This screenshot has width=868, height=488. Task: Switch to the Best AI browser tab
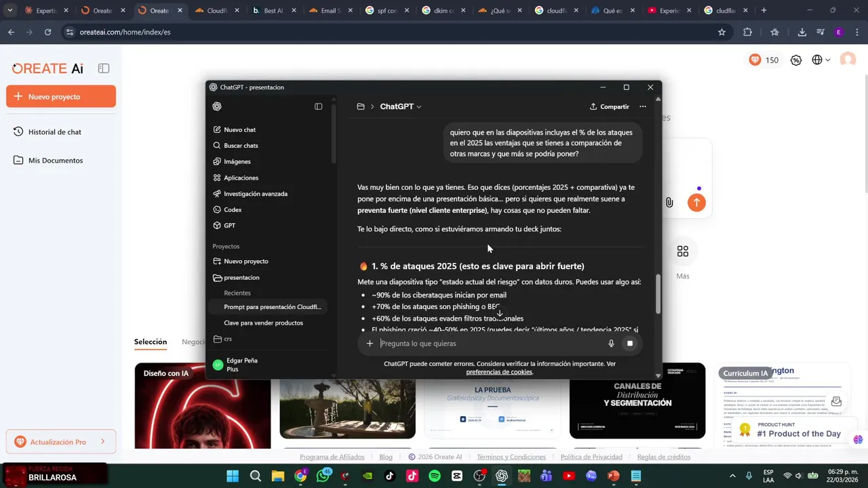click(x=273, y=10)
